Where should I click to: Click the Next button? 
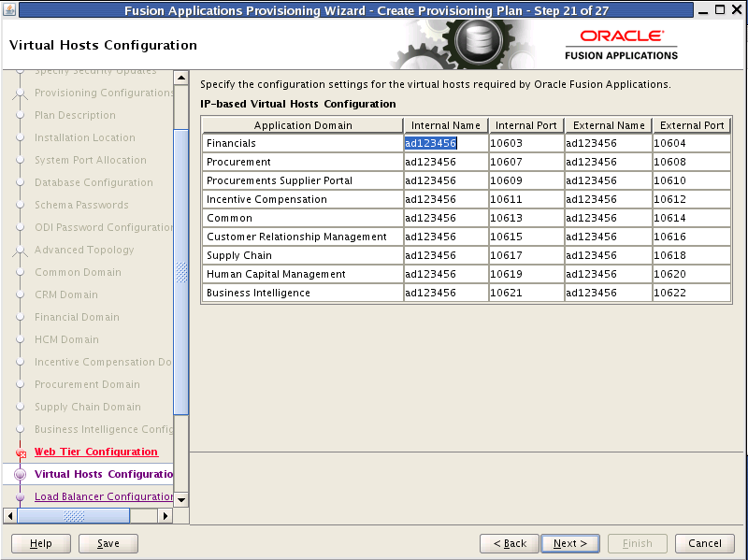pos(570,543)
